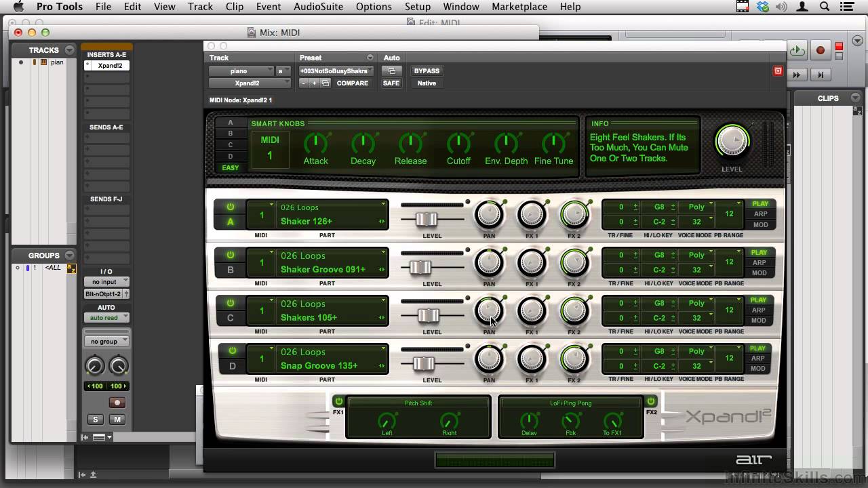Screen dimensions: 868x488
Task: Open the Clip menu
Action: [x=235, y=7]
